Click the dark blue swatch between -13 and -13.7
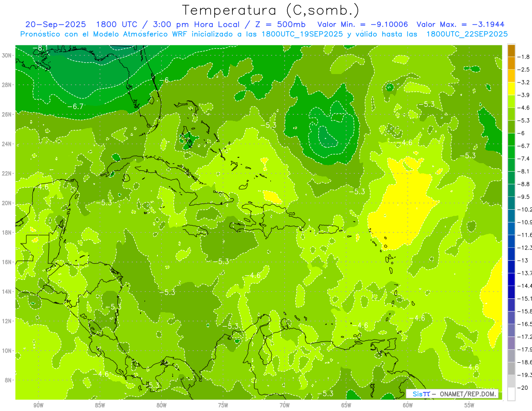The height and width of the screenshot is (411, 532). 511,267
